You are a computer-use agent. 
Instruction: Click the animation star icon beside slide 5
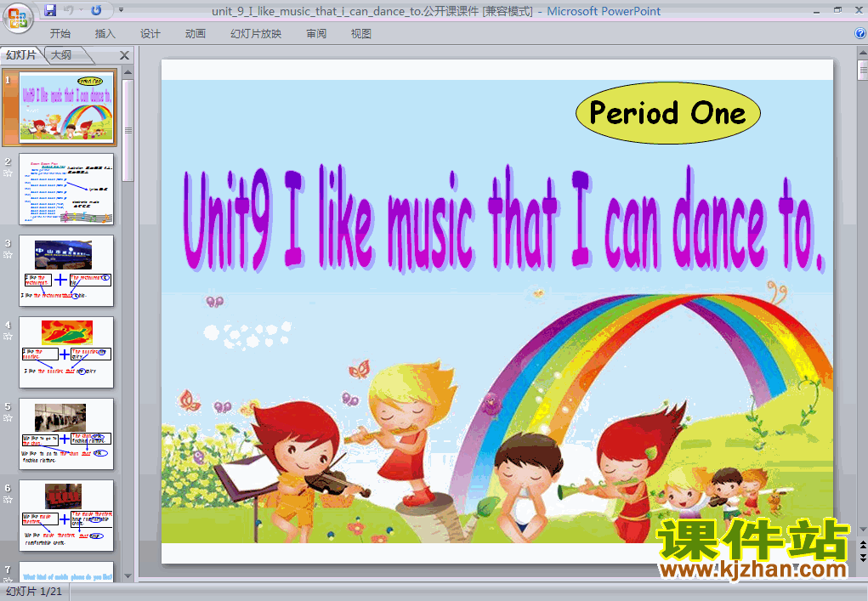pyautogui.click(x=8, y=418)
